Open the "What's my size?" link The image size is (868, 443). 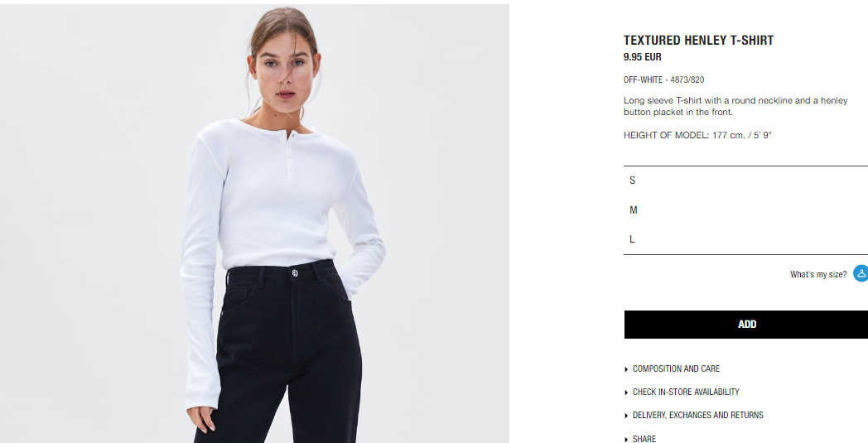coord(818,274)
